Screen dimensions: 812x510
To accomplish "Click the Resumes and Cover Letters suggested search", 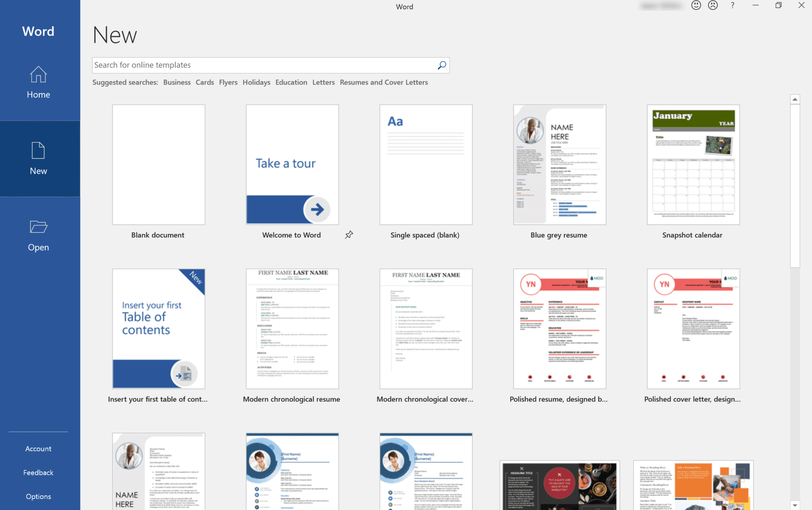I will pyautogui.click(x=384, y=82).
